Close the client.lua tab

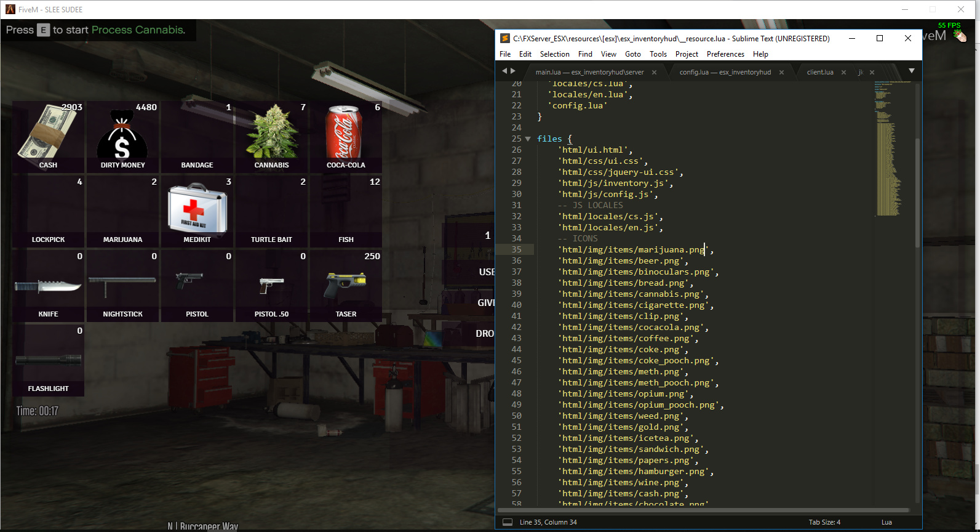click(843, 72)
